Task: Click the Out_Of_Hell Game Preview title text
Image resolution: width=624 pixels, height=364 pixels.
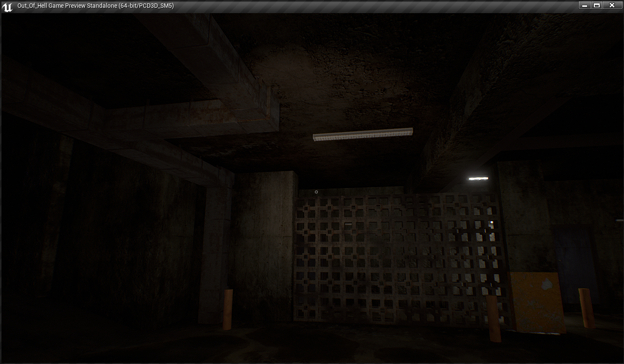Action: tap(95, 6)
